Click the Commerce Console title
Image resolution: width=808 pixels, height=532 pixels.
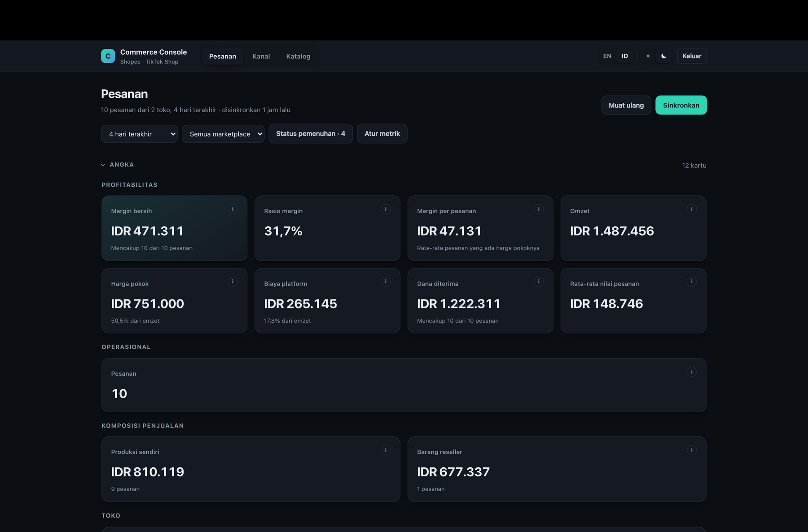(x=154, y=52)
